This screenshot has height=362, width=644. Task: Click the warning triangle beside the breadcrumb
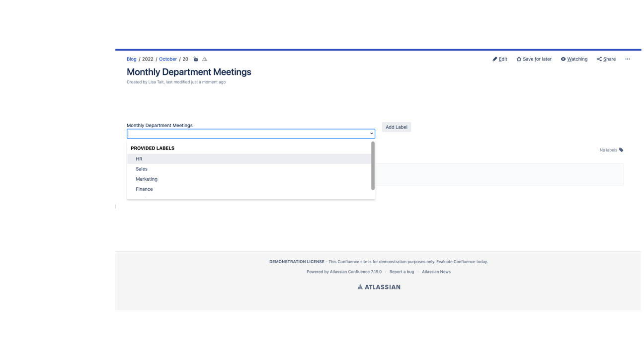coord(204,59)
